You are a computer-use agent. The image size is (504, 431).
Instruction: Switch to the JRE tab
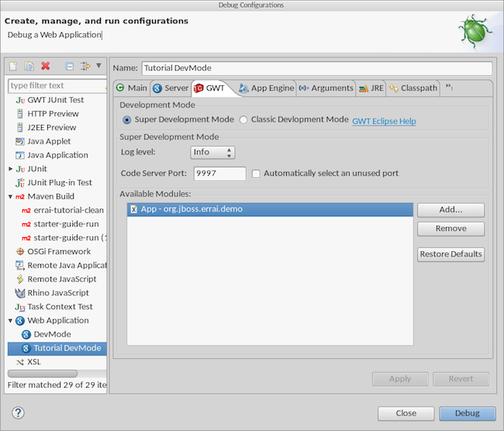coord(371,88)
